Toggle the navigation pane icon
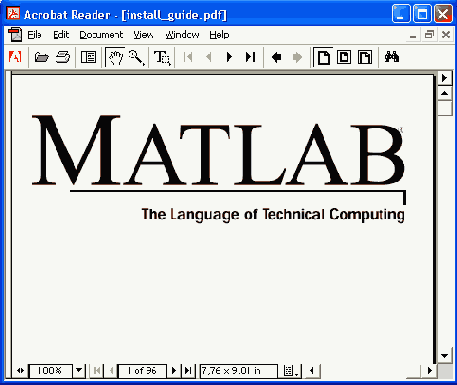The width and height of the screenshot is (457, 385). [88, 57]
